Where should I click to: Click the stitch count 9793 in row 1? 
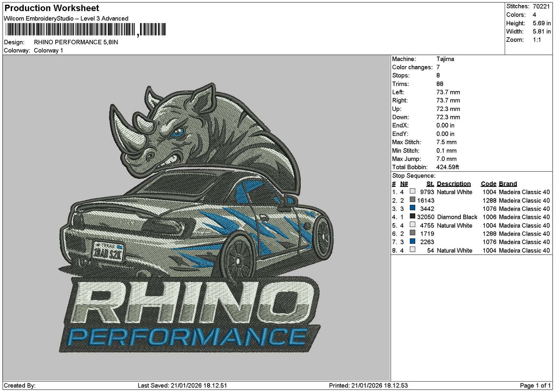click(427, 192)
